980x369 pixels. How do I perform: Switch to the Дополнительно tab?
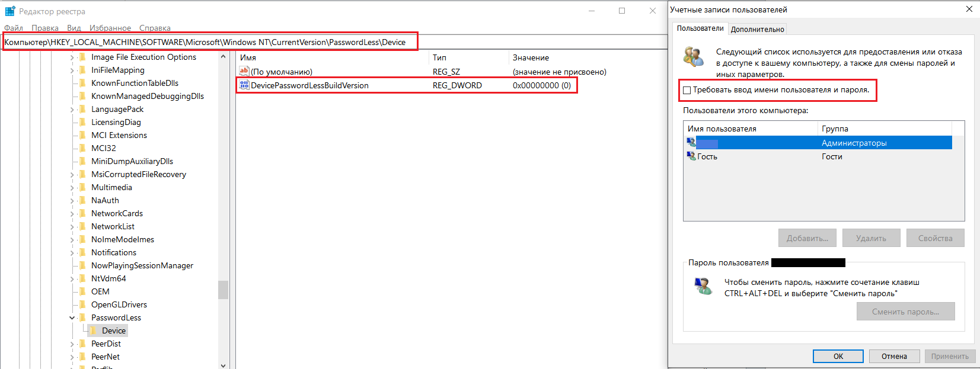(757, 29)
